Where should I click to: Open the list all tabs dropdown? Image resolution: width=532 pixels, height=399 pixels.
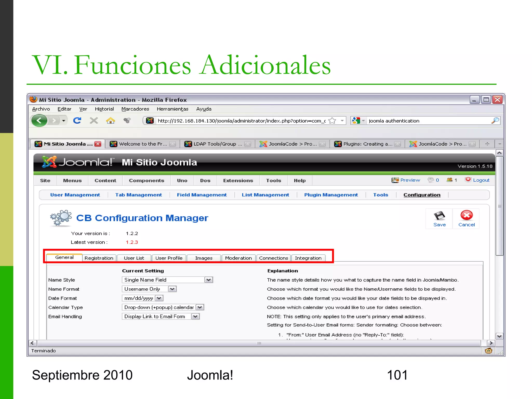tap(500, 144)
